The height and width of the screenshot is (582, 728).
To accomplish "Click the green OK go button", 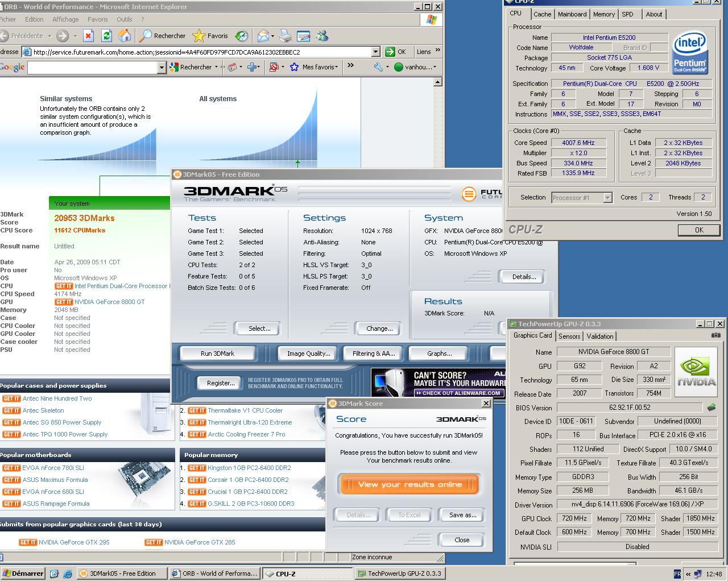I will pos(396,52).
